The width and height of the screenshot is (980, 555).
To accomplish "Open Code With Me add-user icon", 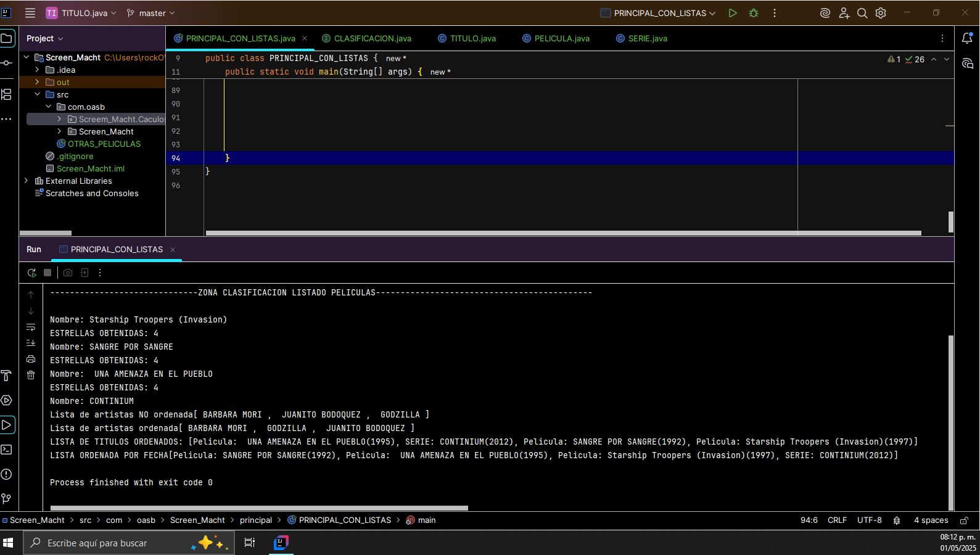I will [x=844, y=13].
